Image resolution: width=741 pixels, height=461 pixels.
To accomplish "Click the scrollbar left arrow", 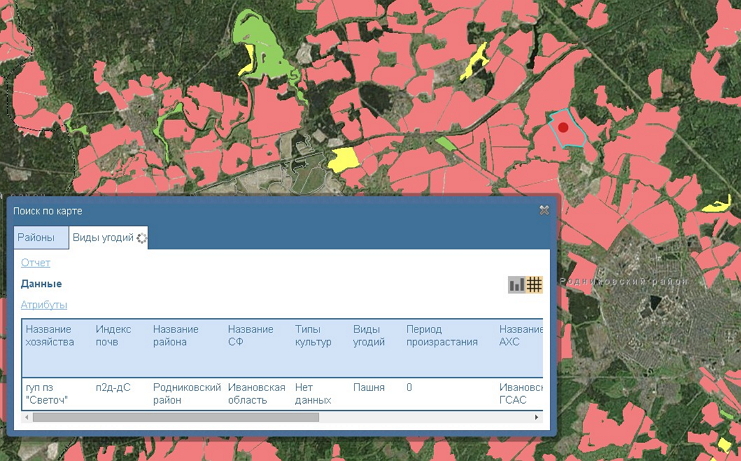I will (27, 418).
